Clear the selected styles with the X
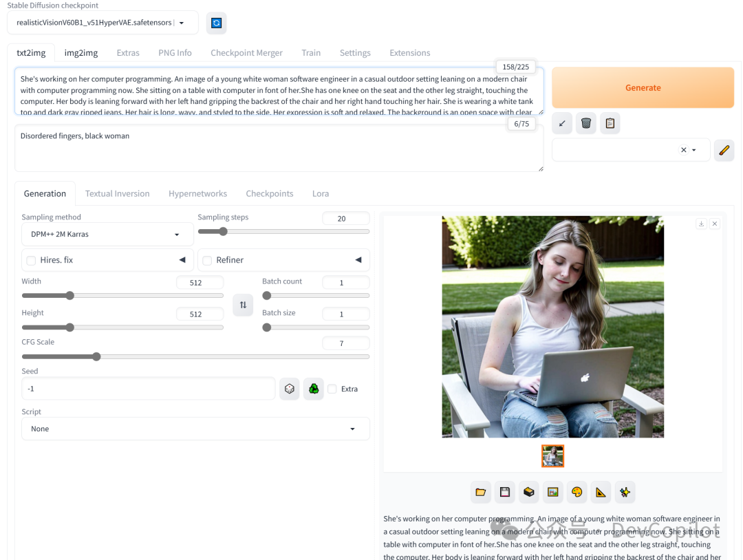743x560 pixels. (683, 150)
